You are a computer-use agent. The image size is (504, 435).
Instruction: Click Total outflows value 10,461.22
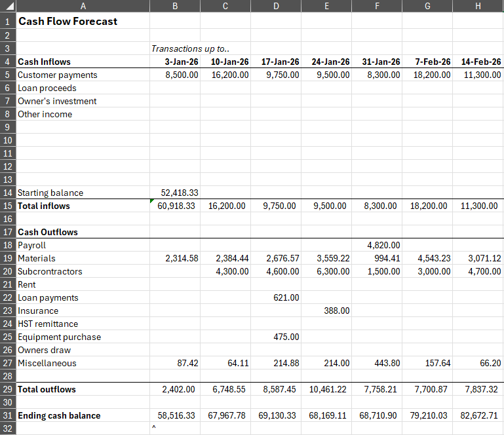pos(326,389)
